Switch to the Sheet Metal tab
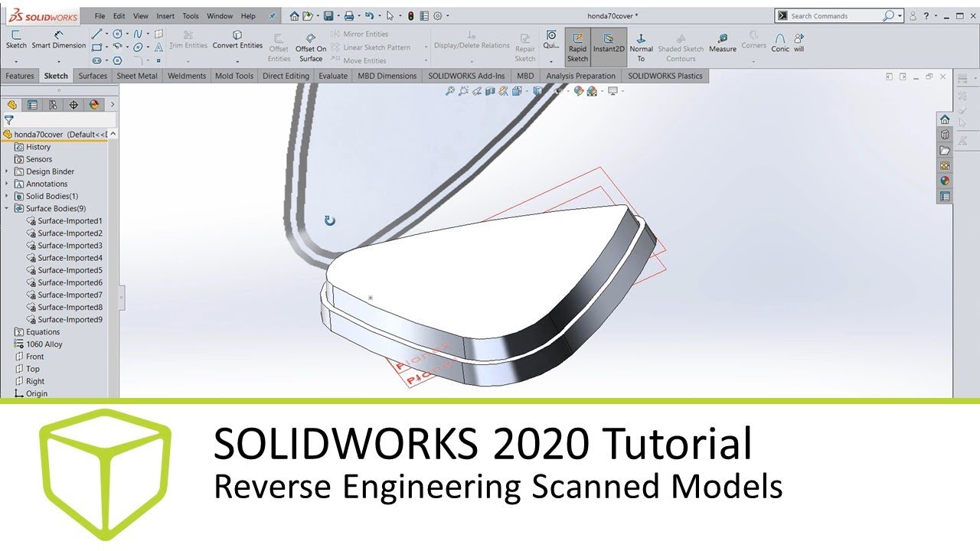Screen dimensions: 980x551 137,76
